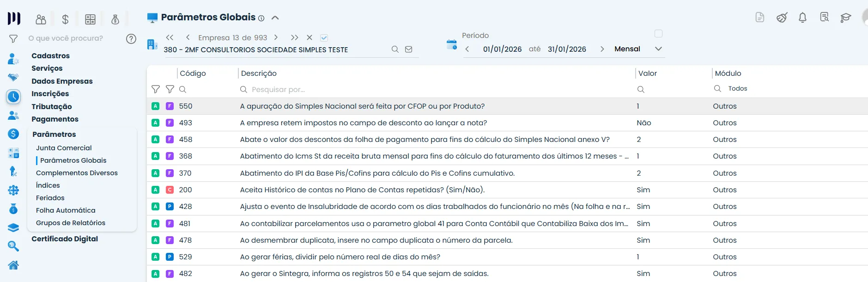The height and width of the screenshot is (282, 868).
Task: Click the info icon next to Parâmetros Globais title
Action: (x=261, y=18)
